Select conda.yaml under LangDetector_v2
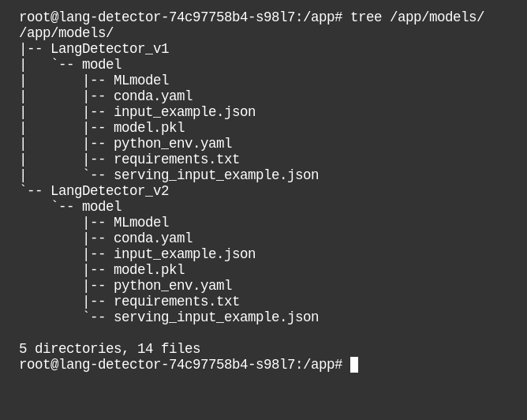Screen dimensions: 527x420 (153, 238)
